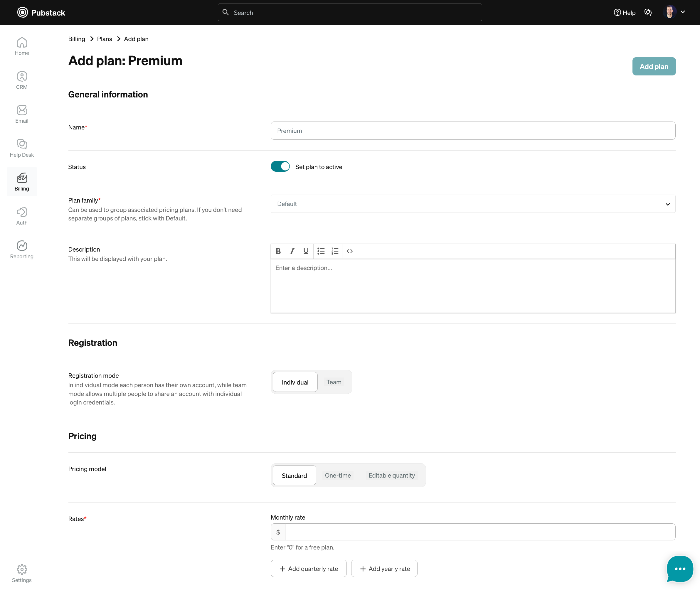Choose One-time pricing model
Image resolution: width=700 pixels, height=590 pixels.
pos(338,475)
